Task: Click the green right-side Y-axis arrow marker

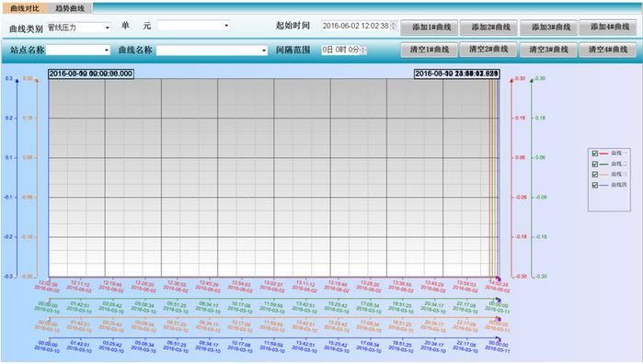Action: point(532,81)
